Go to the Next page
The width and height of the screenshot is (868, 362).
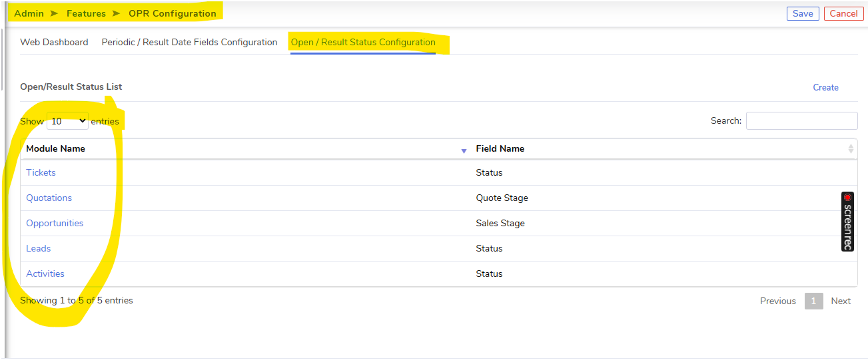click(x=841, y=301)
